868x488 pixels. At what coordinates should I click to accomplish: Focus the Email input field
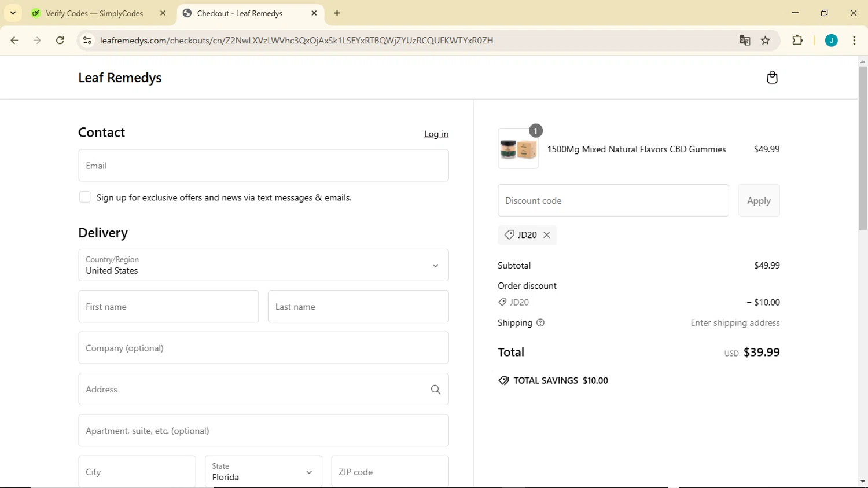pyautogui.click(x=263, y=166)
